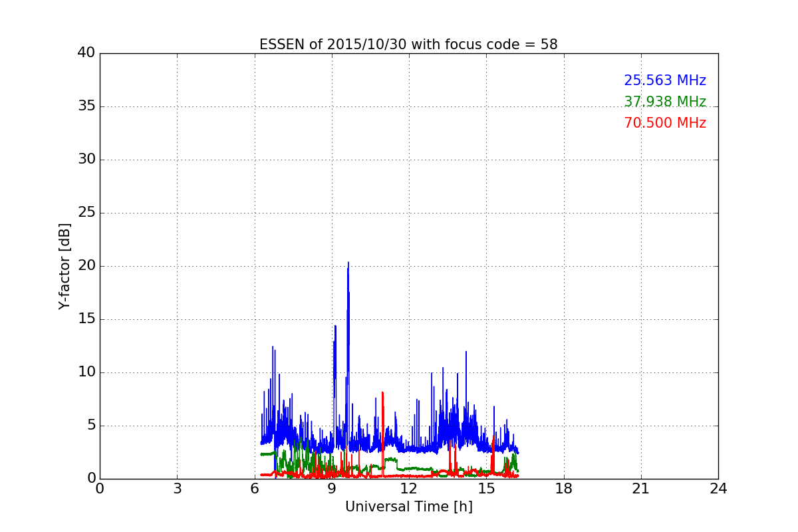This screenshot has width=798, height=532.
Task: Select the blue 25.563 MHz legend label
Action: (665, 80)
